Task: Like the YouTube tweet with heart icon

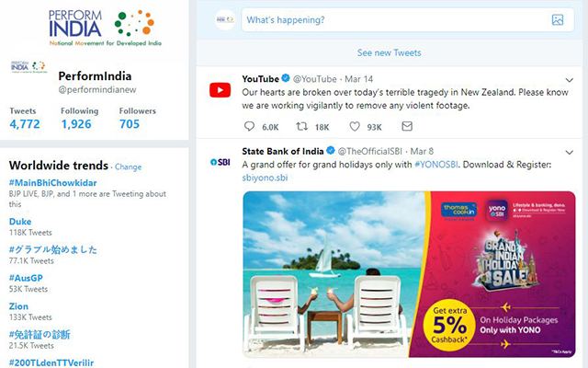Action: (x=355, y=127)
